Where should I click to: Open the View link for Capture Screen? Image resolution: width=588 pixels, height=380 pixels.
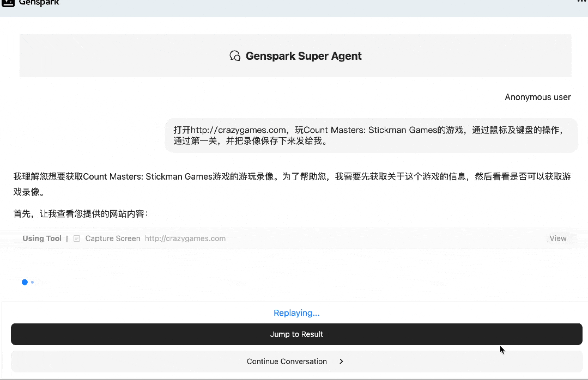click(557, 238)
